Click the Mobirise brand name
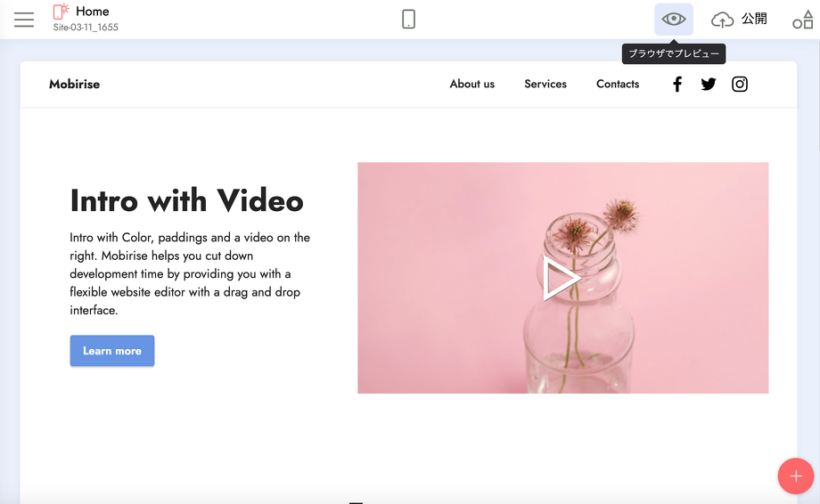The width and height of the screenshot is (820, 504). [x=75, y=85]
